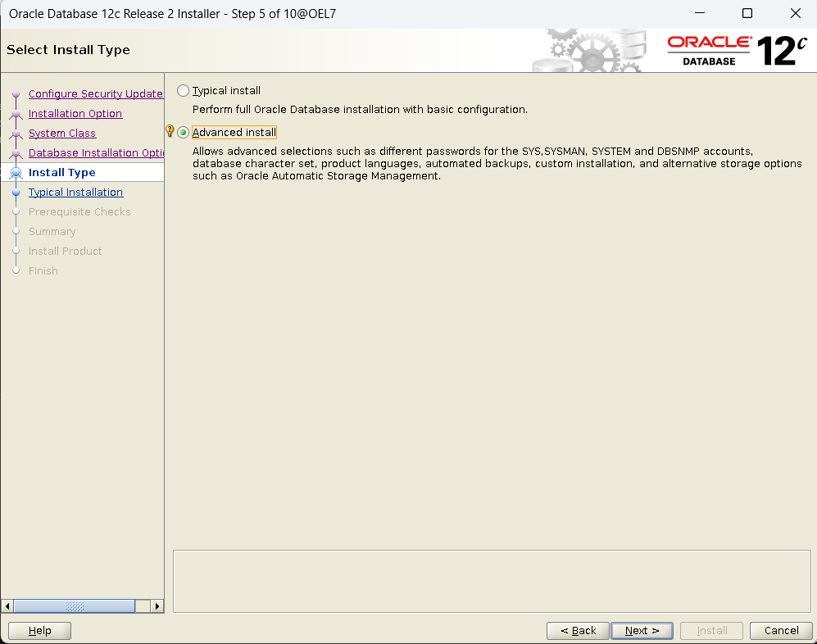This screenshot has width=817, height=644.
Task: Click the Install Type step node icon
Action: (16, 172)
